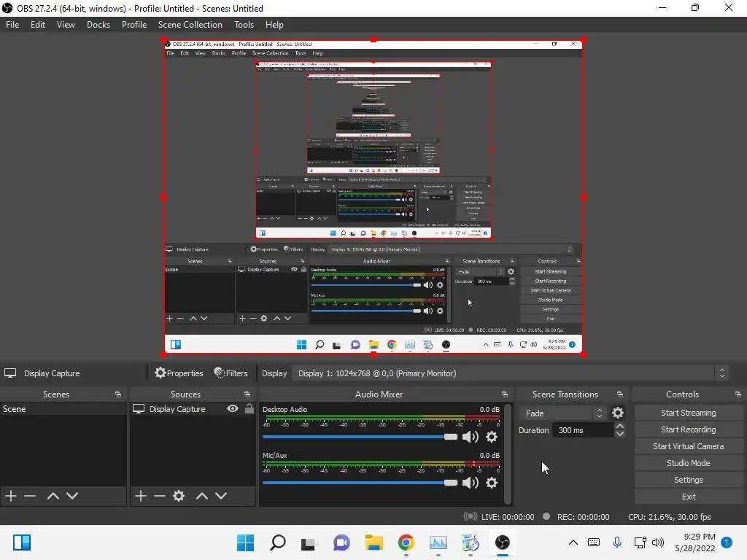Open Task View on taskbar
747x560 pixels.
click(x=309, y=542)
